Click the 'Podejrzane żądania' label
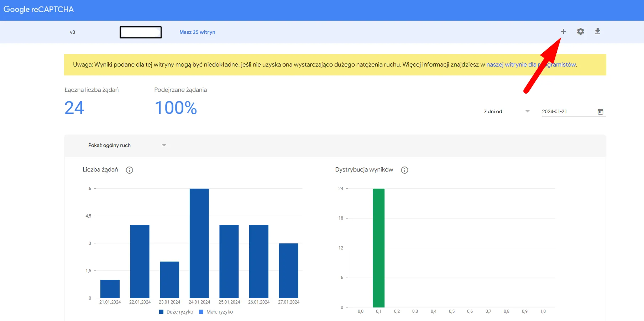The width and height of the screenshot is (644, 321). pos(180,90)
